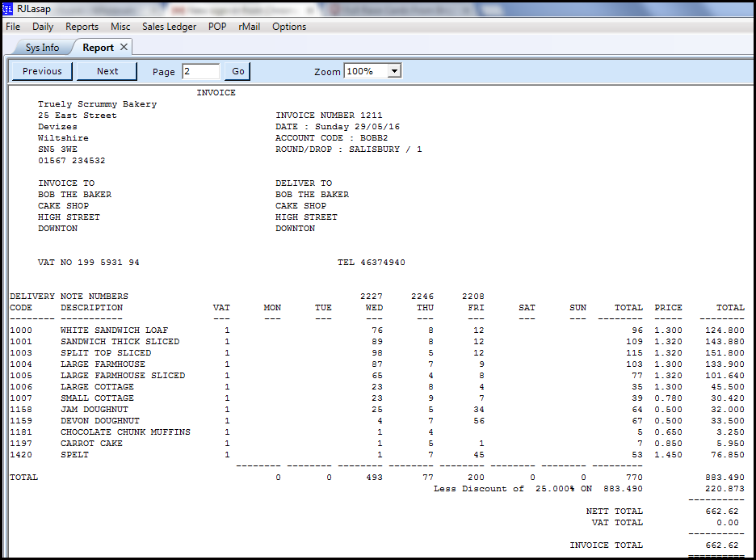Click the TEL 46374940 text
Viewport: 756px width, 560px height.
pos(372,263)
